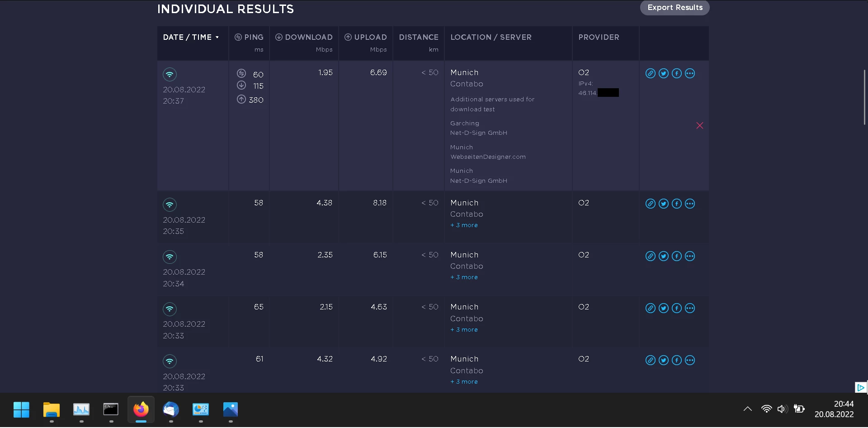This screenshot has width=868, height=428.
Task: Open Thunderbird from the taskbar
Action: pos(171,410)
